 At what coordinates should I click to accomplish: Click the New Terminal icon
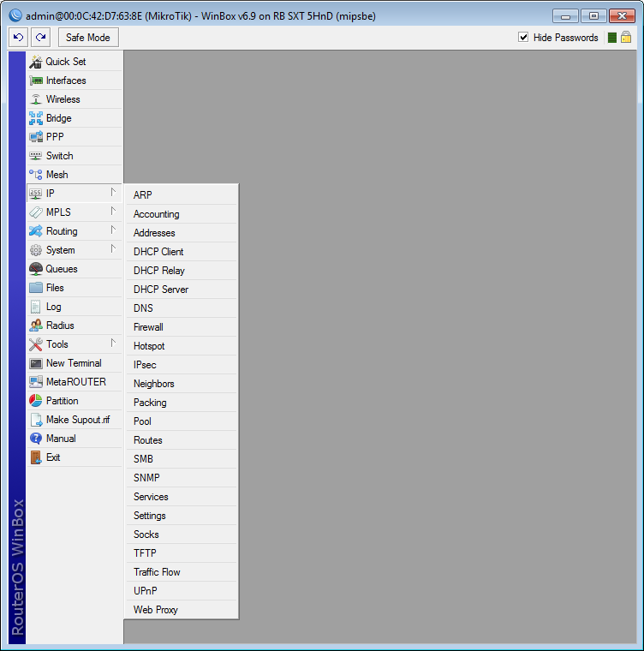(36, 363)
